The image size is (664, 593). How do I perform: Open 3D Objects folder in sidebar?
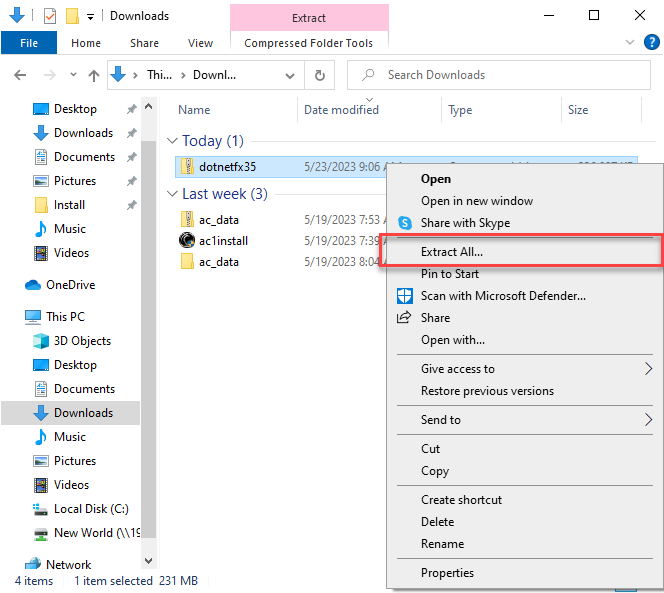pyautogui.click(x=82, y=341)
